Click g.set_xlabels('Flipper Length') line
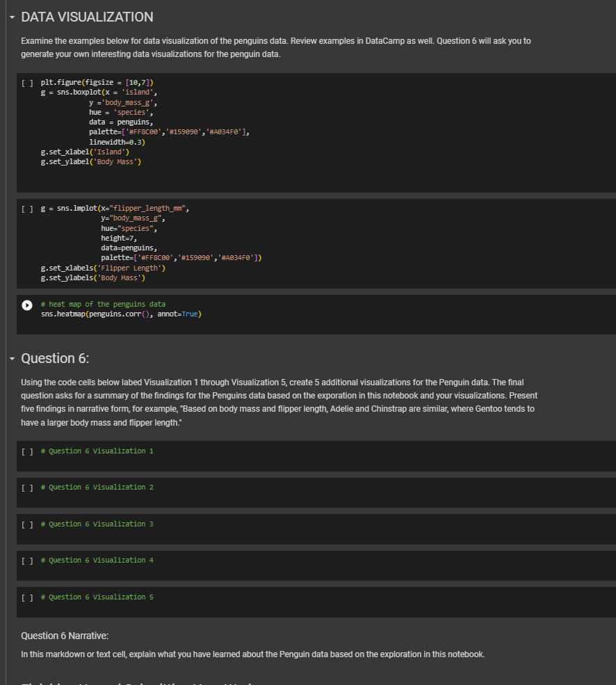616x685 pixels. click(x=103, y=268)
